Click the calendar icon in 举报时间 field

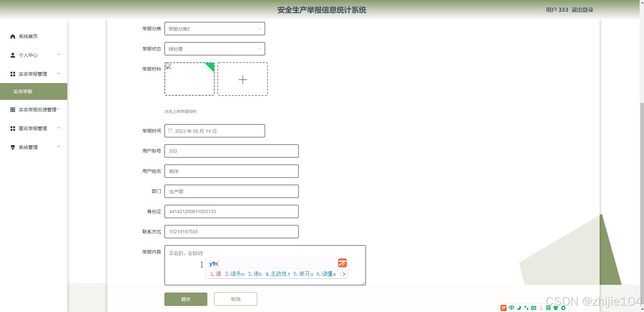pos(170,131)
